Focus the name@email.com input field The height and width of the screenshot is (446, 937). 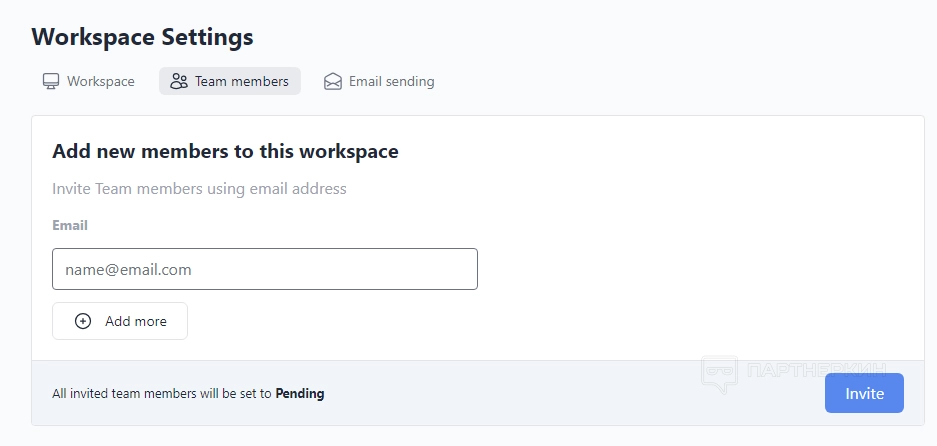[x=265, y=269]
